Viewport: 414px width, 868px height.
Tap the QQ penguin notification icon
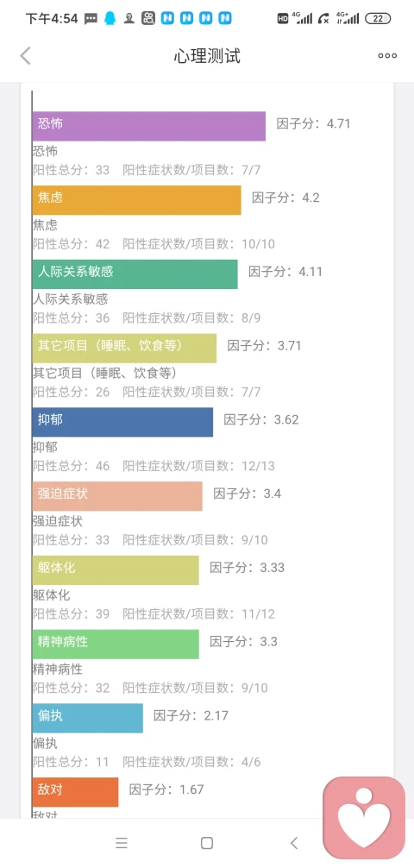pos(110,18)
